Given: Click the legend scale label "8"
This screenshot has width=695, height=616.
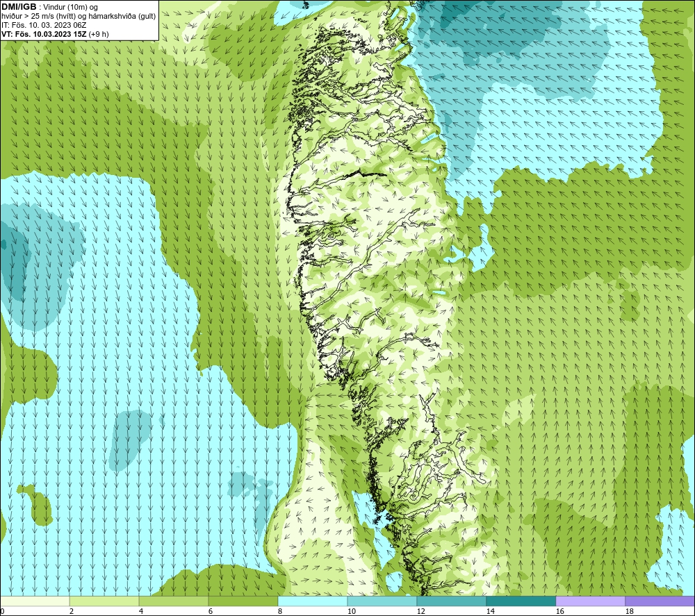Looking at the screenshot, I should [279, 612].
